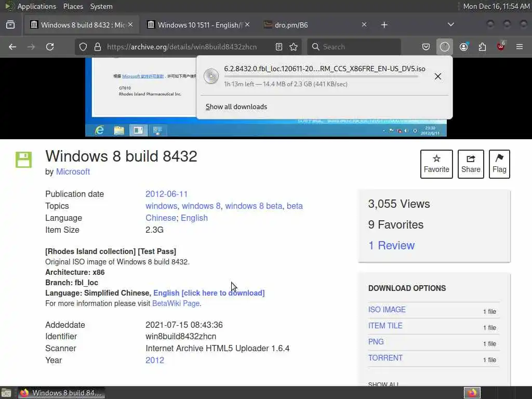Click the Microsoft author link
This screenshot has width=532, height=399.
tap(73, 171)
